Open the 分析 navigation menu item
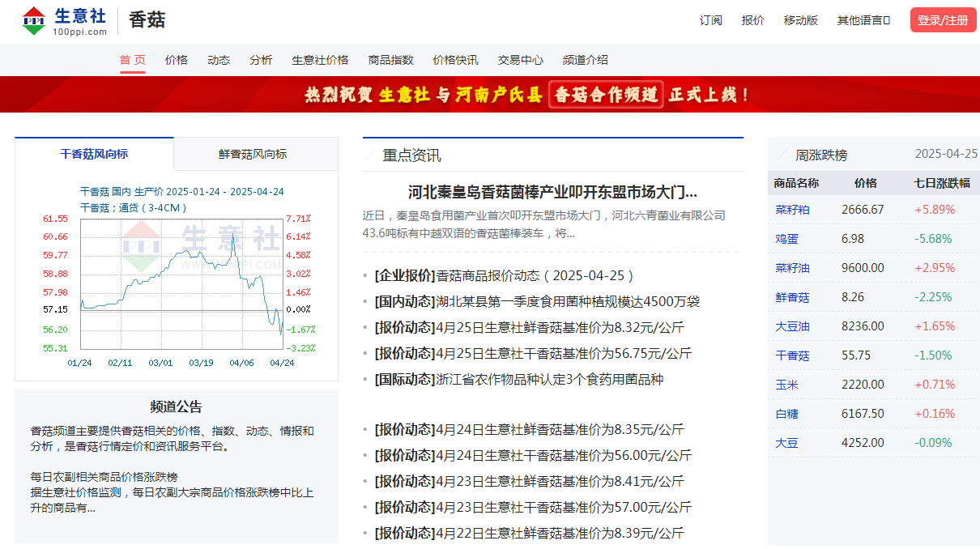Viewport: 980px width, 549px height. pos(261,60)
